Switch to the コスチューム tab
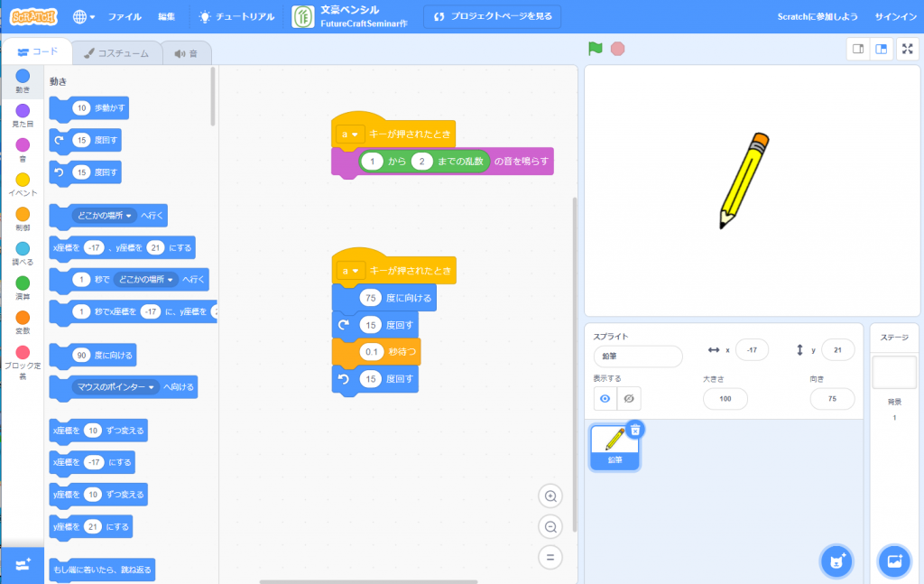The height and width of the screenshot is (584, 924). click(x=116, y=53)
